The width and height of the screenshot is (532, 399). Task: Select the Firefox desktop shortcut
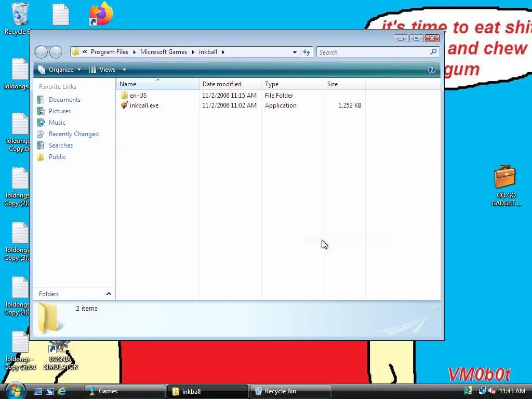point(101,14)
